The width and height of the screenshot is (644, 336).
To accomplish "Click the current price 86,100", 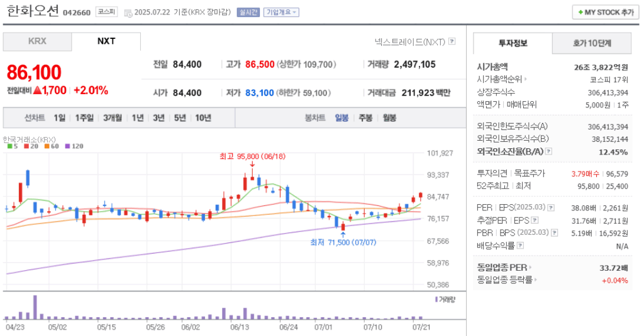I will click(34, 73).
